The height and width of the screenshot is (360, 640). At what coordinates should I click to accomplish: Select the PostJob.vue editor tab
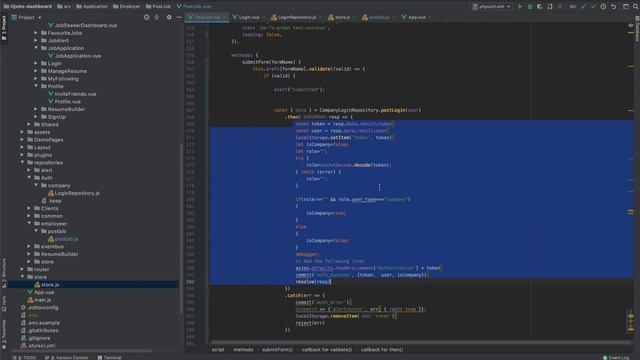[207, 18]
